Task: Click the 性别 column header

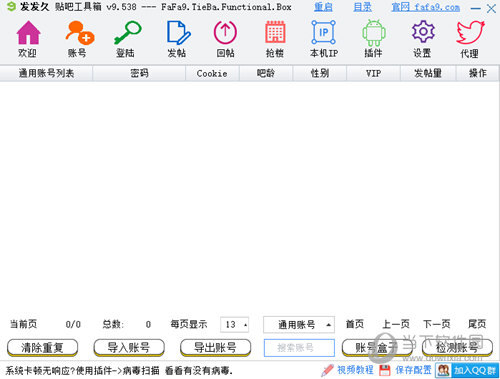Action: (x=320, y=73)
